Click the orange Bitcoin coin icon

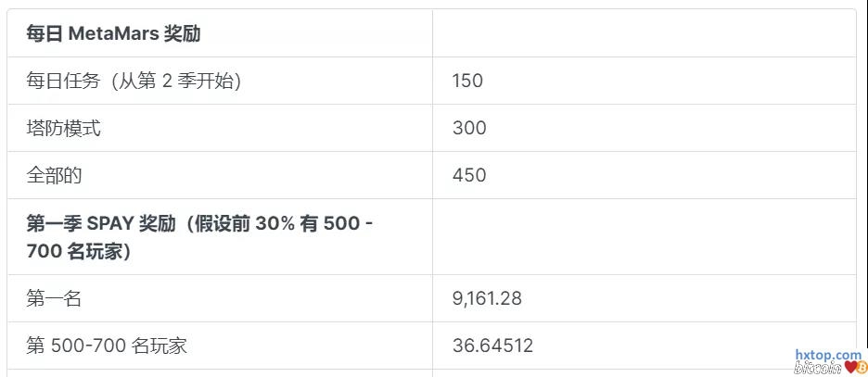coord(860,368)
